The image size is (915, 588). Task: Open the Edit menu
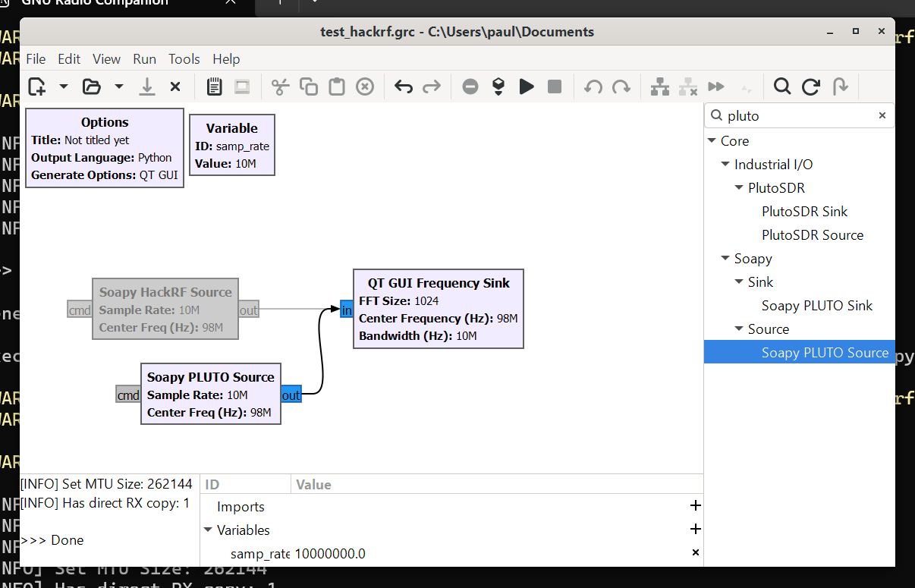tap(69, 58)
